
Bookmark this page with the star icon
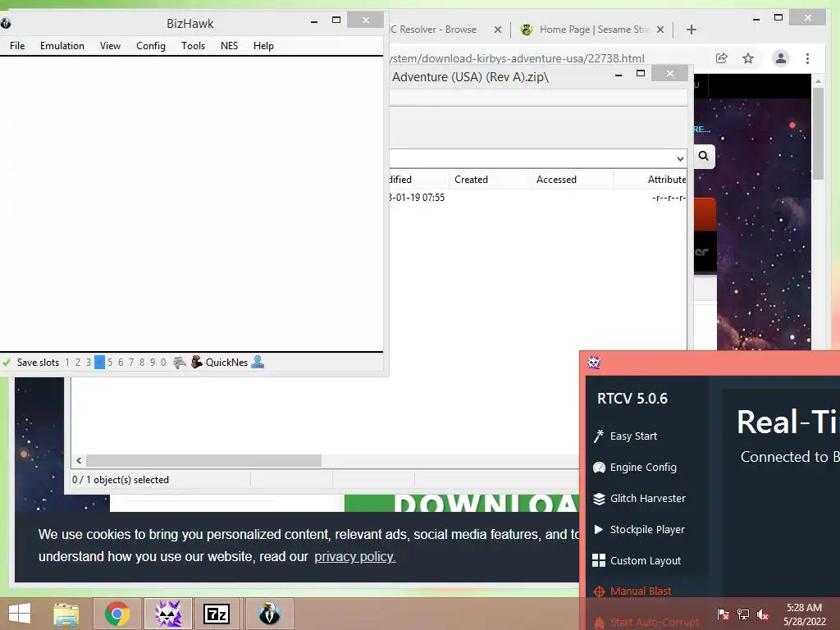coord(748,58)
